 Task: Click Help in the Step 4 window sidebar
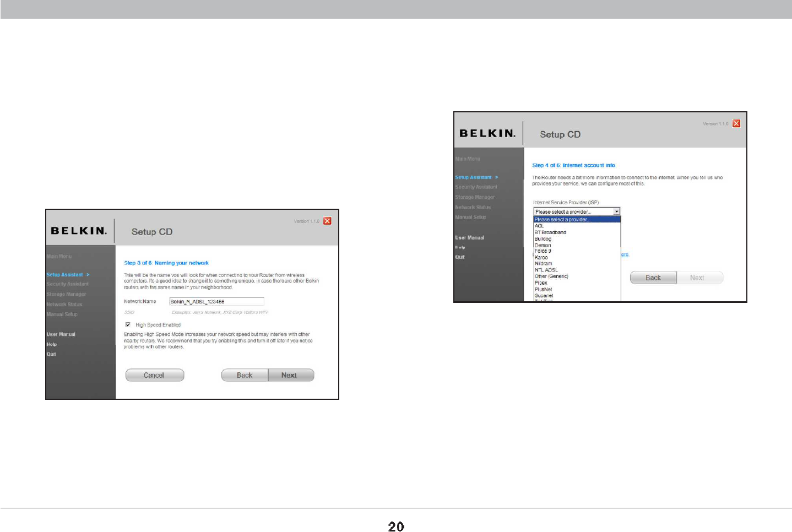click(x=460, y=247)
